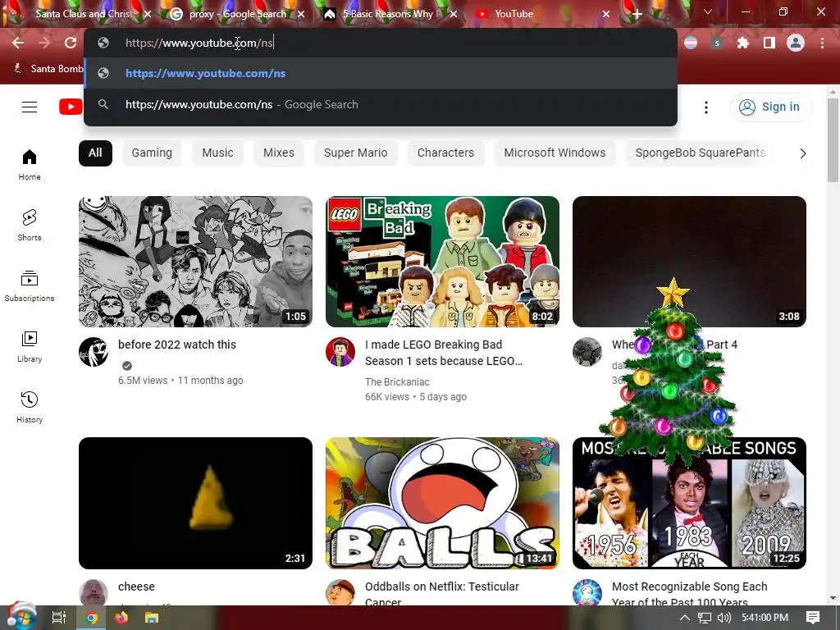Image resolution: width=840 pixels, height=630 pixels.
Task: Open the Chrome three-dot menu
Action: (x=822, y=43)
